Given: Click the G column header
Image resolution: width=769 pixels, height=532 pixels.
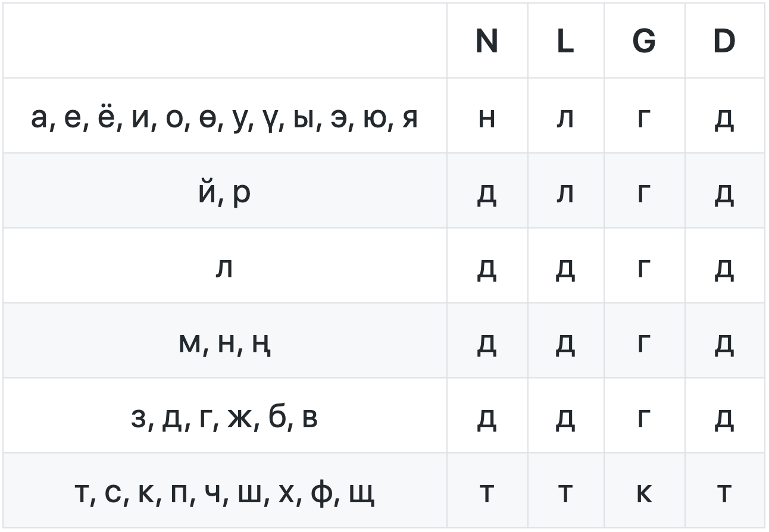Looking at the screenshot, I should 644,41.
